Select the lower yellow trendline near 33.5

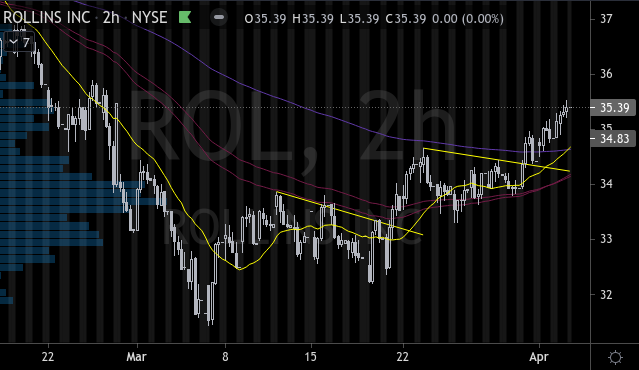(350, 213)
